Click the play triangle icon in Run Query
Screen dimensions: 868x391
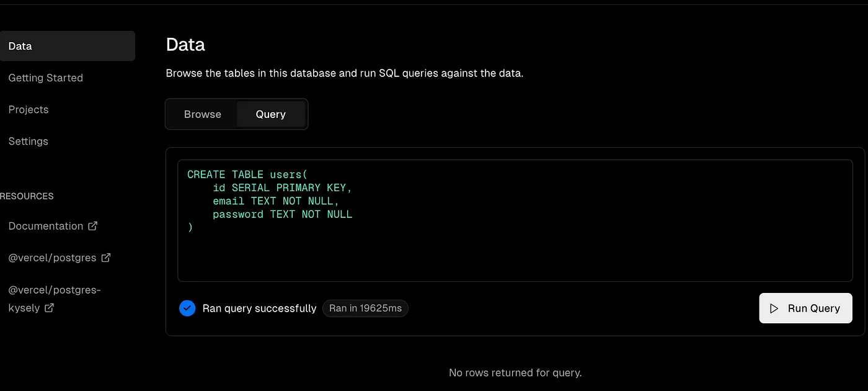pyautogui.click(x=774, y=308)
